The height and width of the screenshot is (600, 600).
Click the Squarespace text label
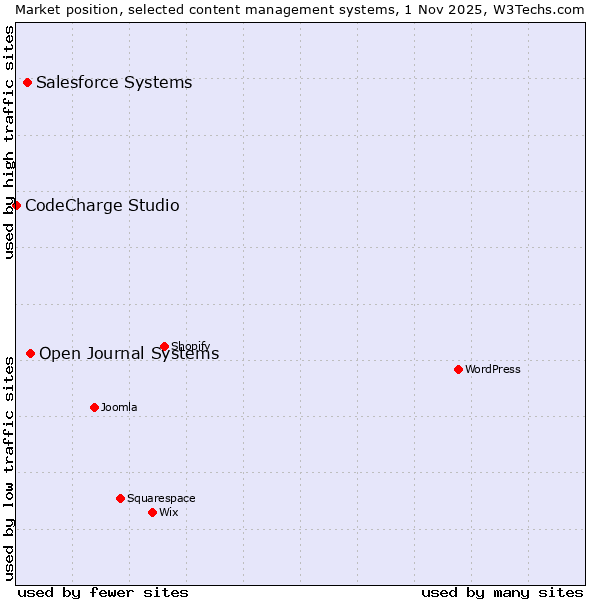pyautogui.click(x=161, y=498)
